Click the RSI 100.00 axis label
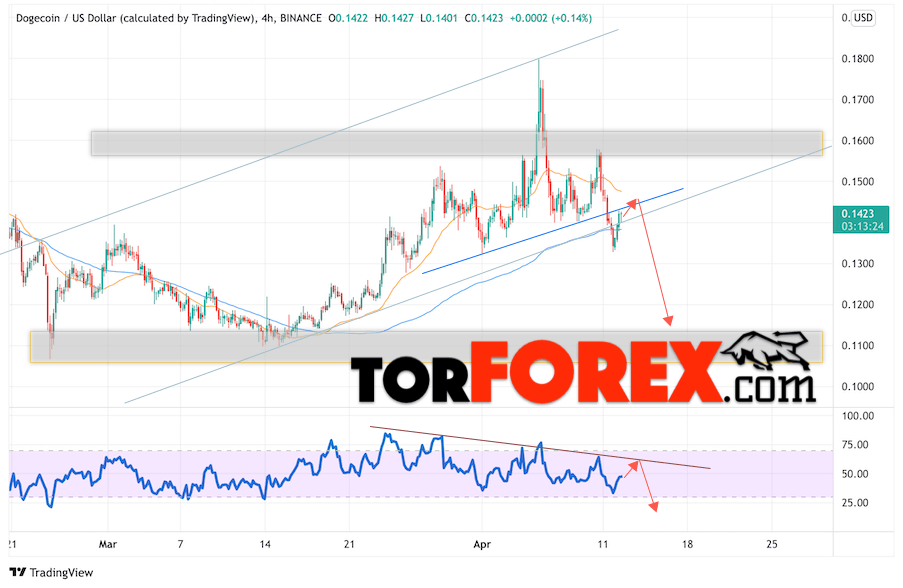Screen dimensions: 903x588 click(x=858, y=416)
